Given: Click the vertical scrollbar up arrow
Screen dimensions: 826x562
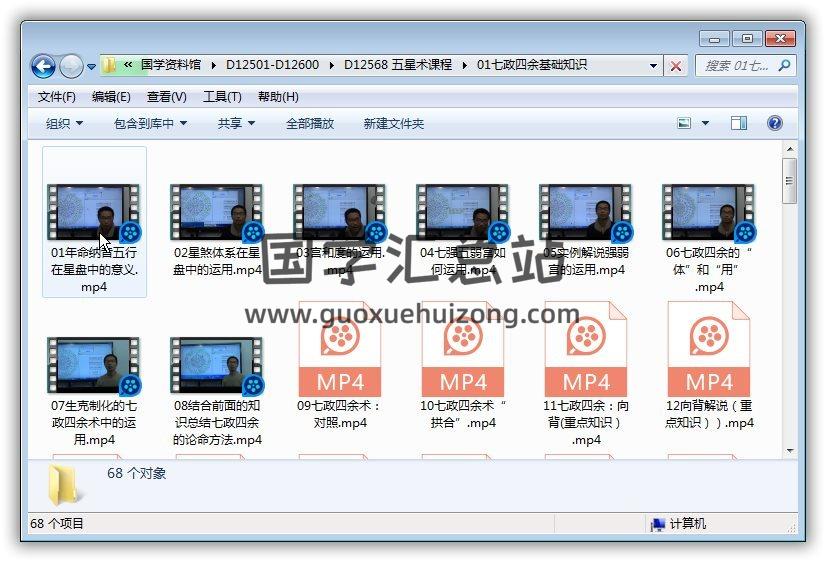Looking at the screenshot, I should pos(790,150).
